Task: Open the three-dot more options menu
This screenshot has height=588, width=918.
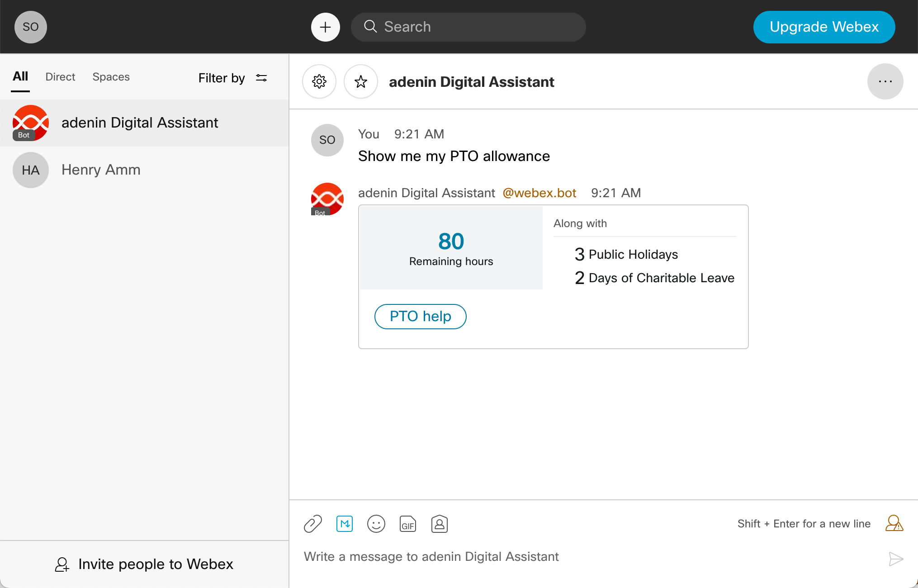Action: [x=885, y=81]
